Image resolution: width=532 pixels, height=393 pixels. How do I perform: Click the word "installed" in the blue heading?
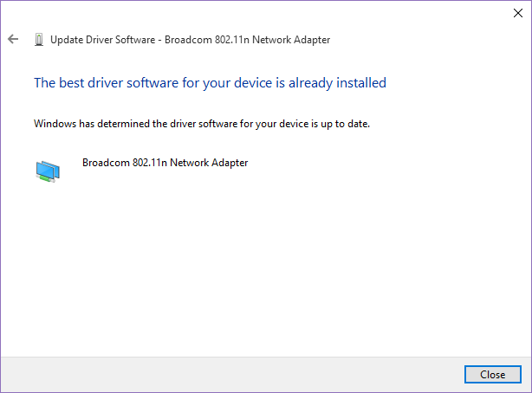[361, 83]
